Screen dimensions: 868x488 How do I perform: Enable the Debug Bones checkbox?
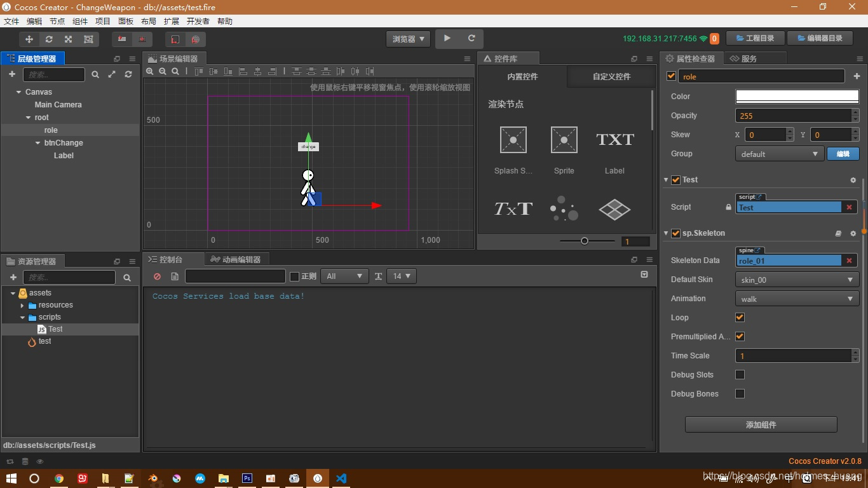click(x=740, y=393)
